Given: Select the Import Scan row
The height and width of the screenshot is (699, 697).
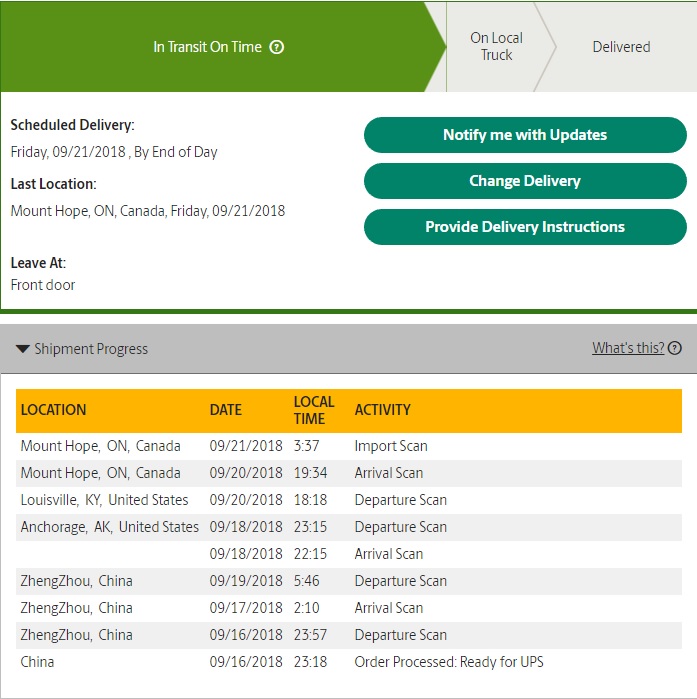Looking at the screenshot, I should point(349,446).
